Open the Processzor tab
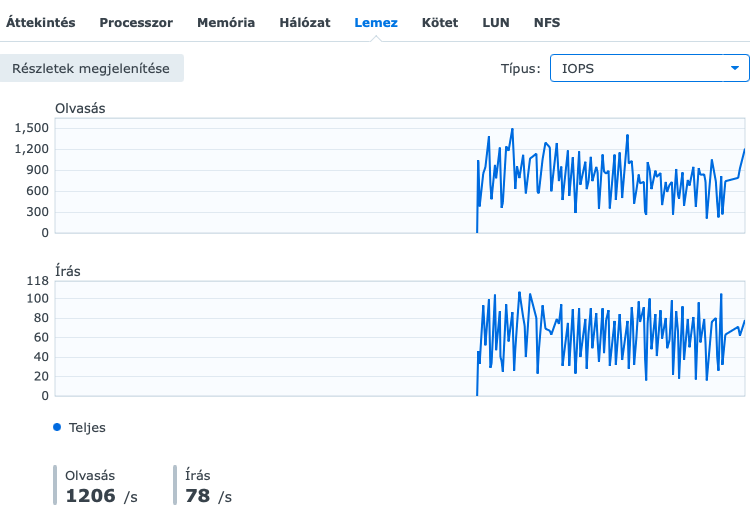The width and height of the screenshot is (756, 517). click(x=136, y=23)
